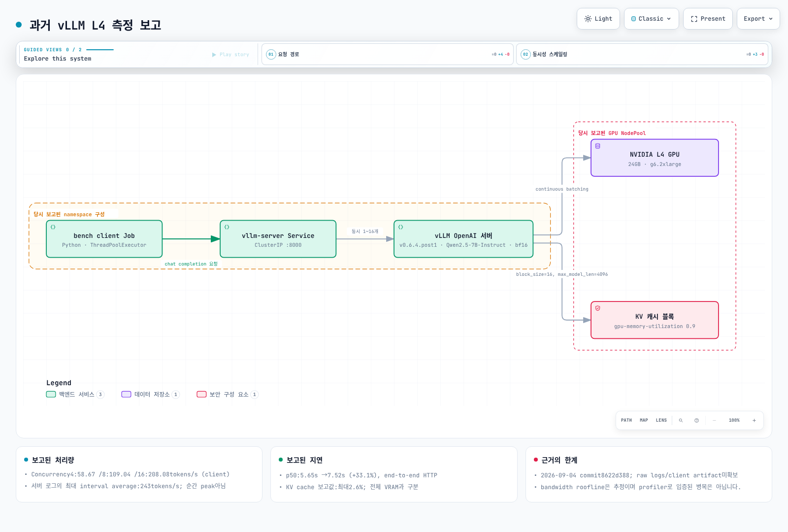This screenshot has width=788, height=532.
Task: Open guided view 01 요청 경로
Action: [388, 54]
